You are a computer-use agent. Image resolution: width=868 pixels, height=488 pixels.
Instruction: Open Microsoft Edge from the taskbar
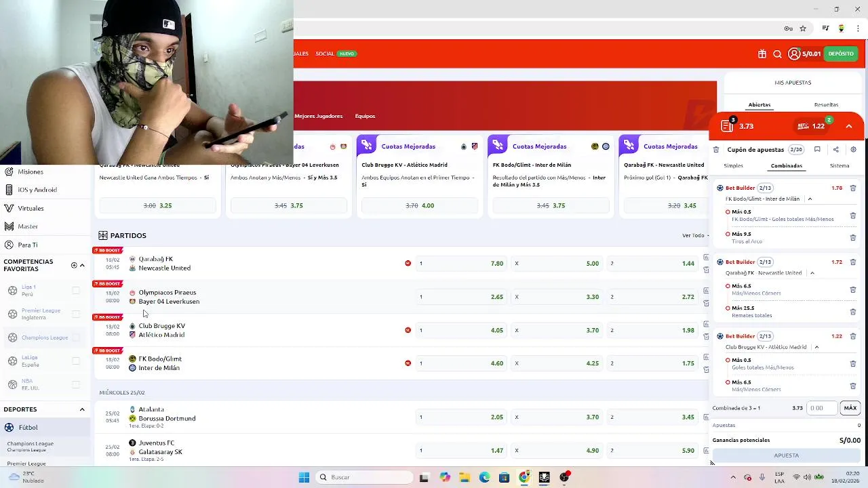(x=484, y=477)
